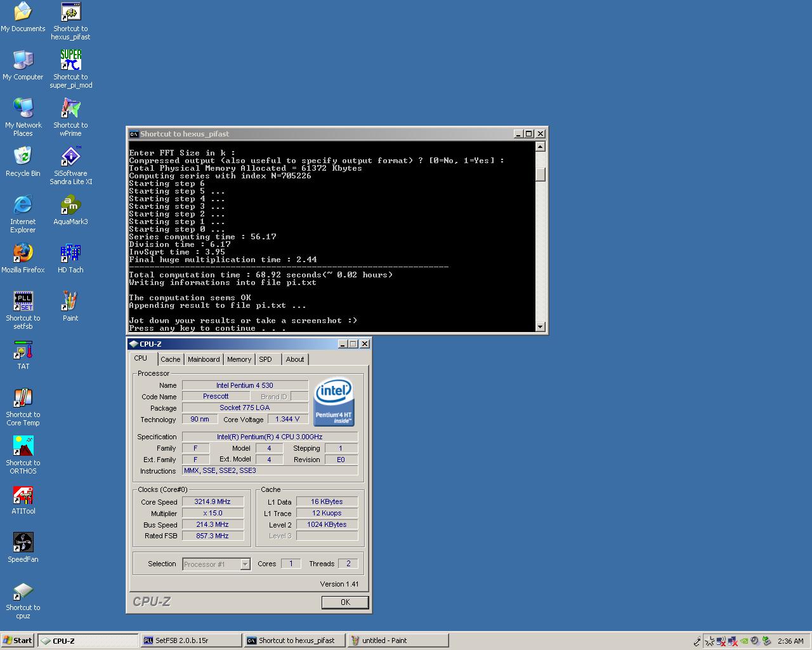Viewport: 812px width, 650px height.
Task: Click console window title bar icon
Action: pyautogui.click(x=134, y=134)
